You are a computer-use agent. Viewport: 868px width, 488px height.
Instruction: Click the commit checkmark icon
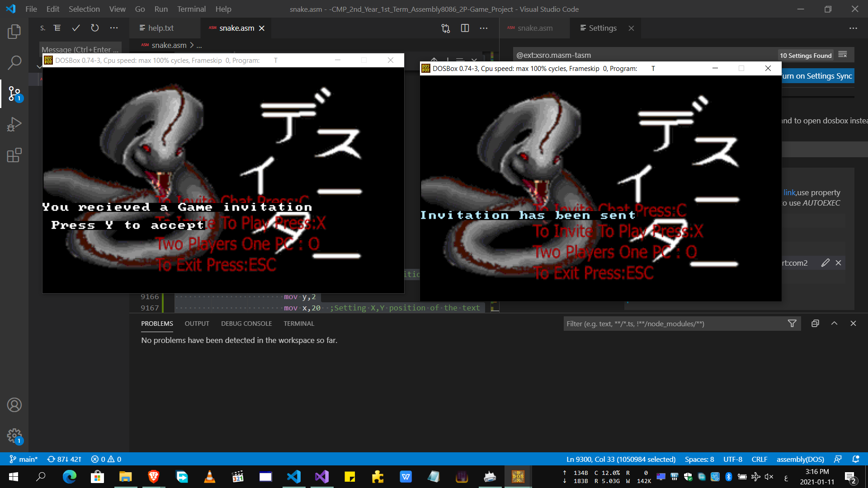coord(76,28)
